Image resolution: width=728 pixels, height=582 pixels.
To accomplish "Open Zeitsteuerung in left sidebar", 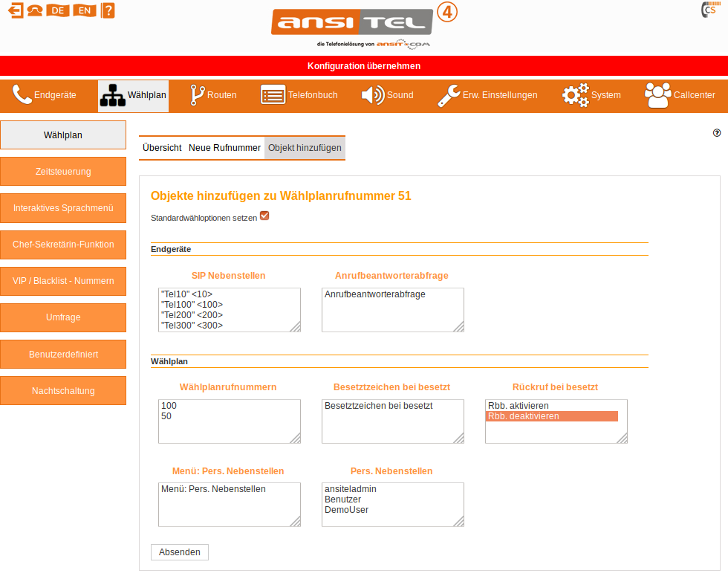I will pos(63,172).
